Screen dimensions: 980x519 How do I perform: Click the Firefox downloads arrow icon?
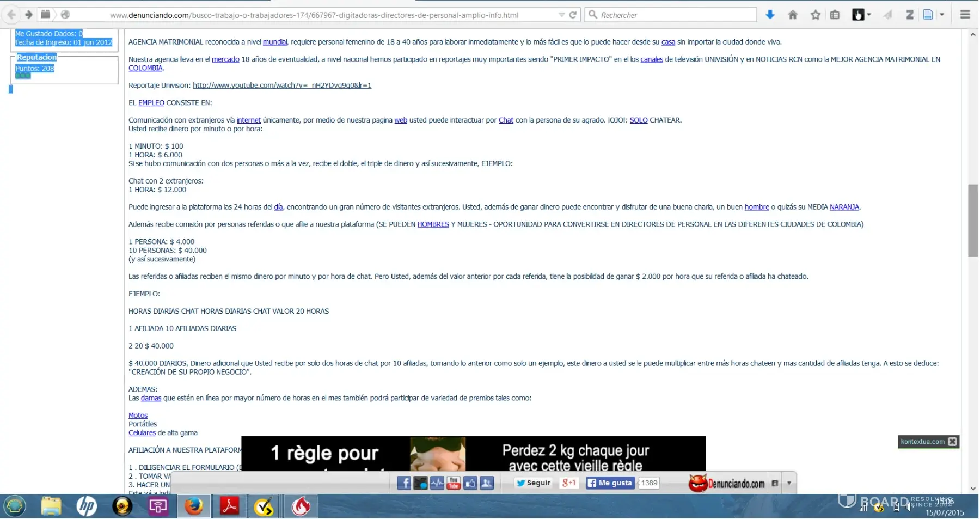click(x=770, y=15)
